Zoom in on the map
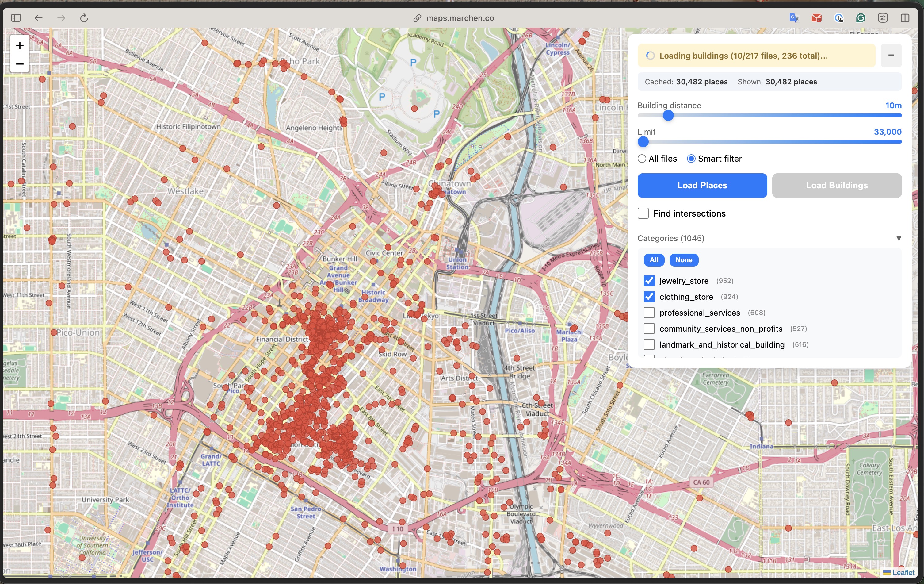The width and height of the screenshot is (924, 584). click(x=19, y=45)
